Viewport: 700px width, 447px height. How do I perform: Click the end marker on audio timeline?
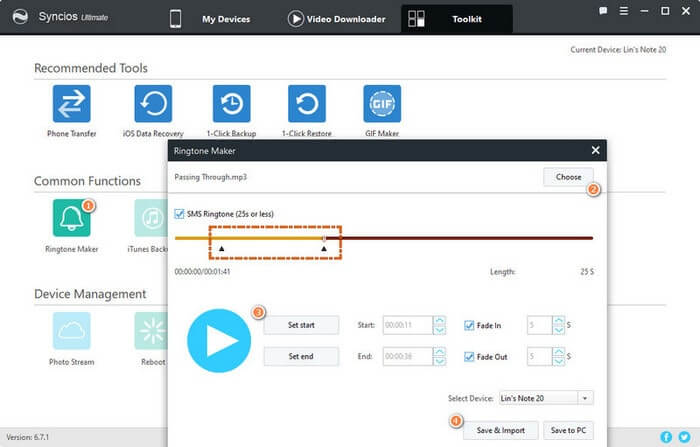324,247
